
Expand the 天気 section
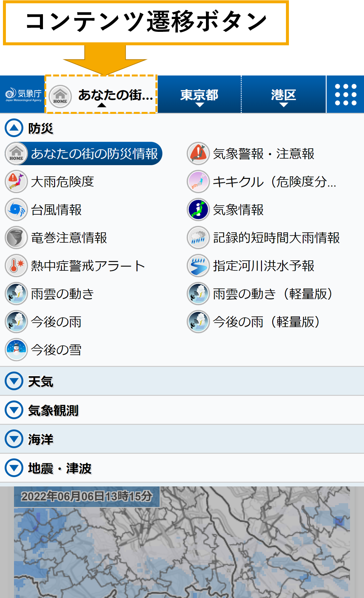(14, 381)
